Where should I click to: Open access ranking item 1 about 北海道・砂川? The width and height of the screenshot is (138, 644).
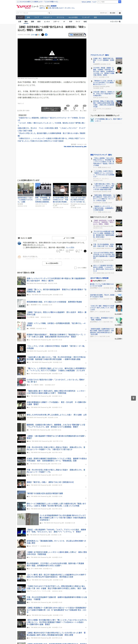tap(104, 60)
